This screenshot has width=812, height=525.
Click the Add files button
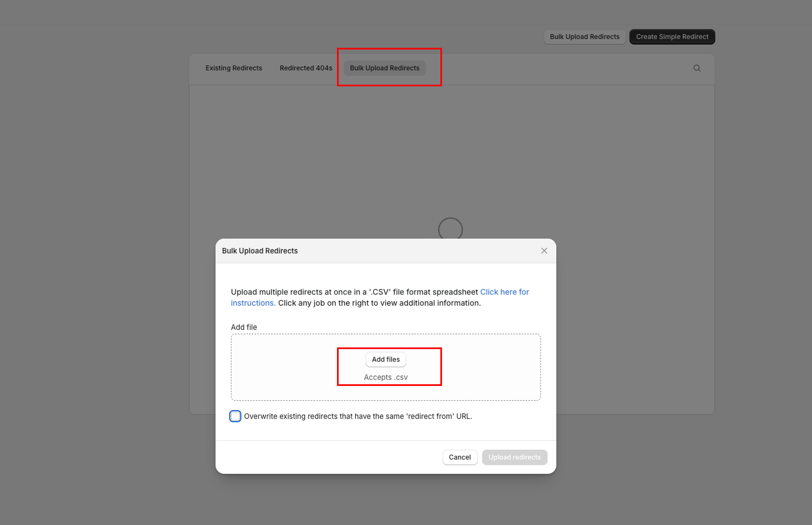(x=386, y=360)
